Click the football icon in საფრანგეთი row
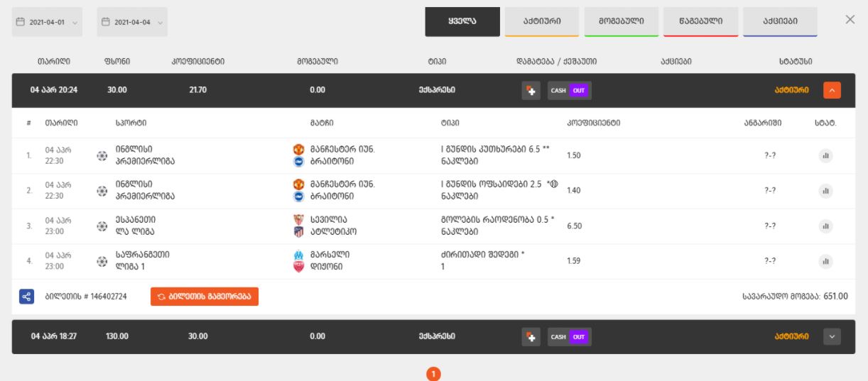 click(102, 261)
